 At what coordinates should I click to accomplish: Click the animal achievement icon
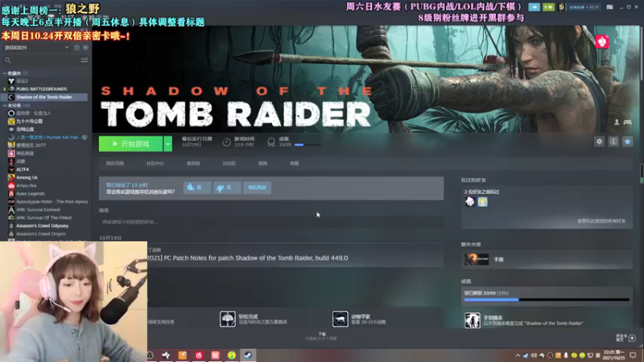tap(340, 319)
